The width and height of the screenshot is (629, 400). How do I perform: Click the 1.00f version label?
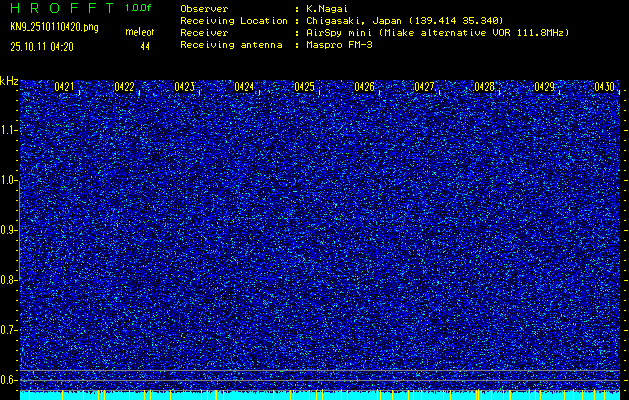click(x=139, y=8)
